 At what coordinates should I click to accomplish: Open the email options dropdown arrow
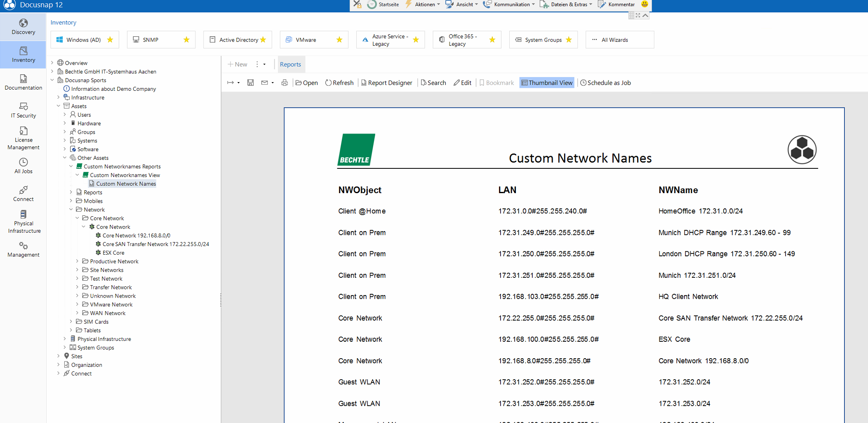[x=273, y=83]
